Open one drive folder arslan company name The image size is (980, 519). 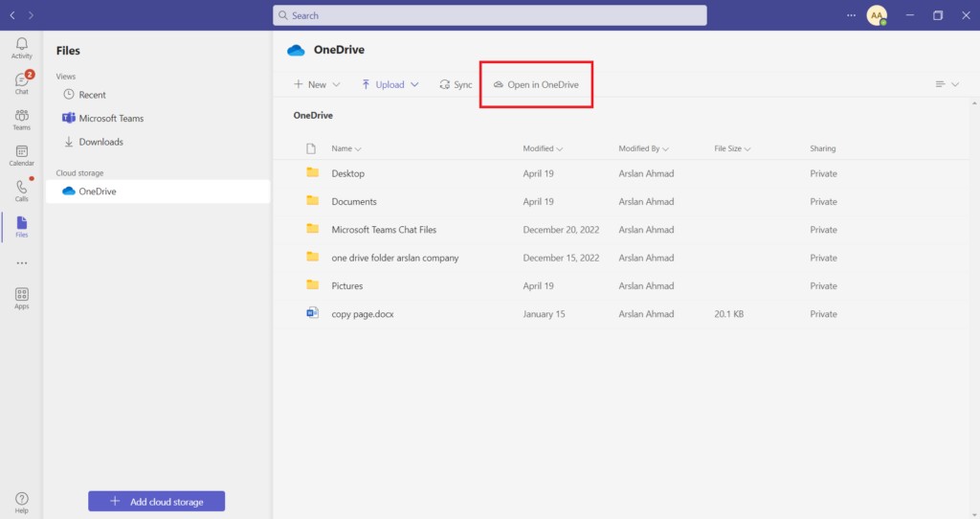coord(395,258)
